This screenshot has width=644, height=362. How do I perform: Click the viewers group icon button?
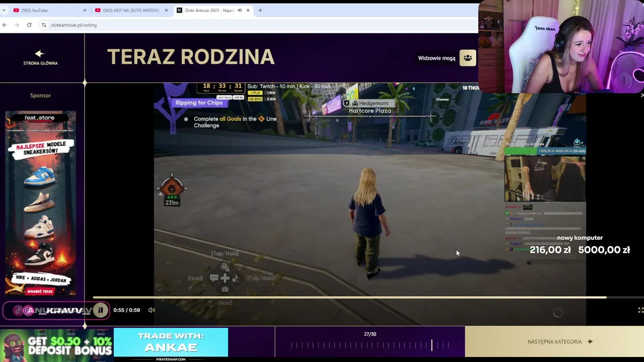[468, 58]
